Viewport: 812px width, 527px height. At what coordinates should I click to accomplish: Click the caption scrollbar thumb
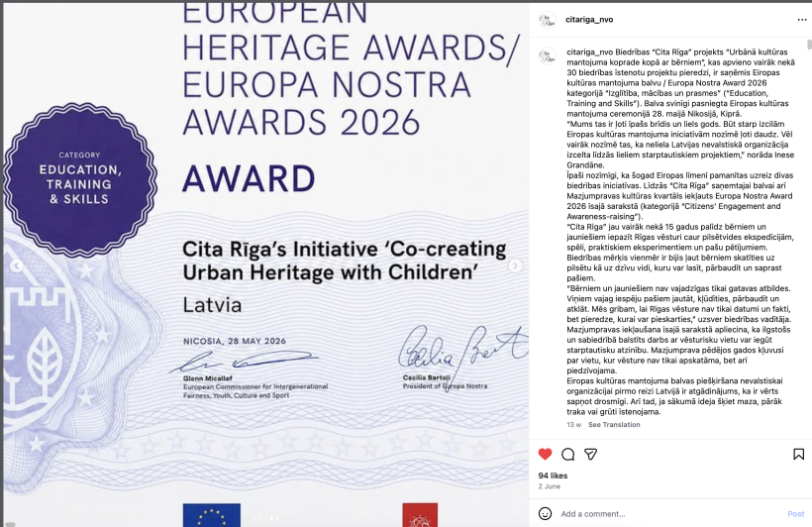[809, 44]
